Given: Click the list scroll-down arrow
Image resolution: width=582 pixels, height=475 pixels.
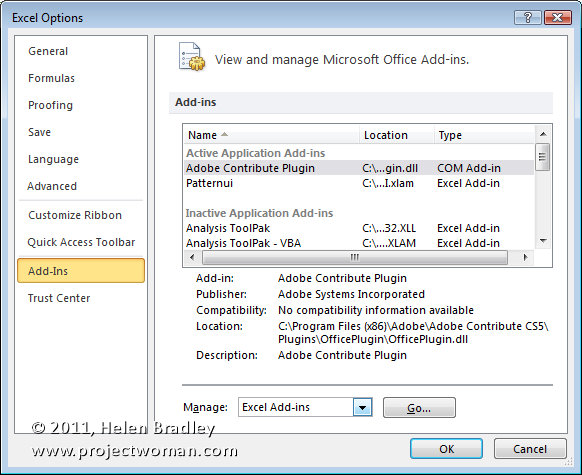Looking at the screenshot, I should click(x=543, y=241).
